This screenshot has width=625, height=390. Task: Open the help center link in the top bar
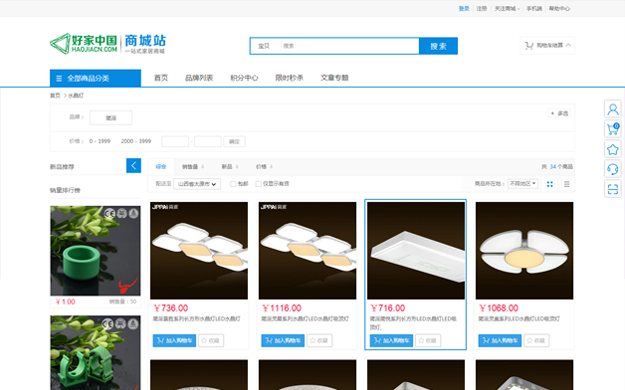559,8
